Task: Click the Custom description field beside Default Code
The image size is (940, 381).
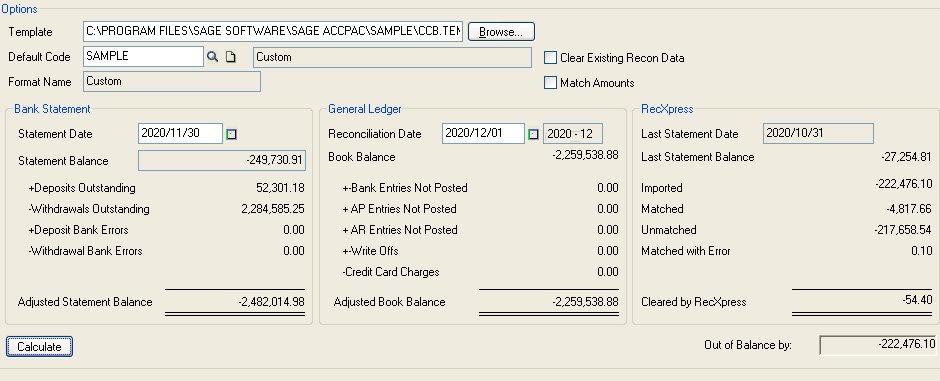Action: 393,58
